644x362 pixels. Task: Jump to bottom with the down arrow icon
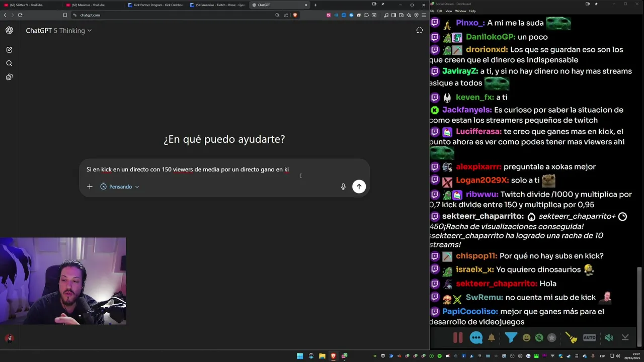click(625, 338)
